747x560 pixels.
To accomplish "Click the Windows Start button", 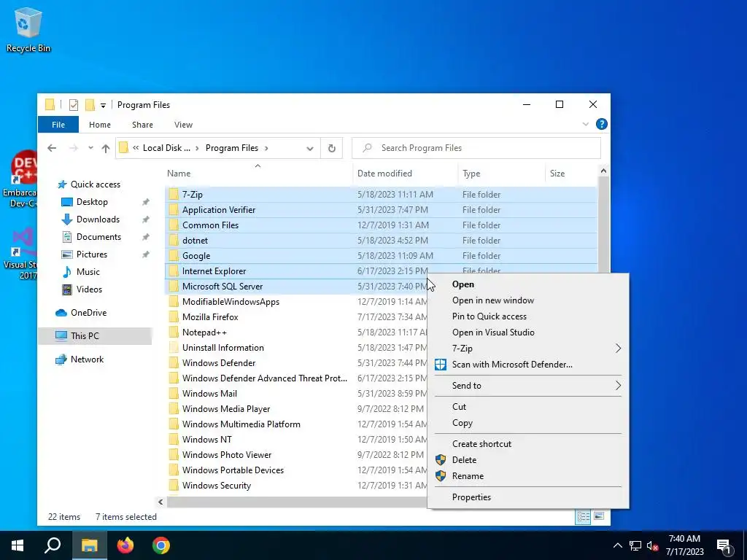I will pos(18,545).
